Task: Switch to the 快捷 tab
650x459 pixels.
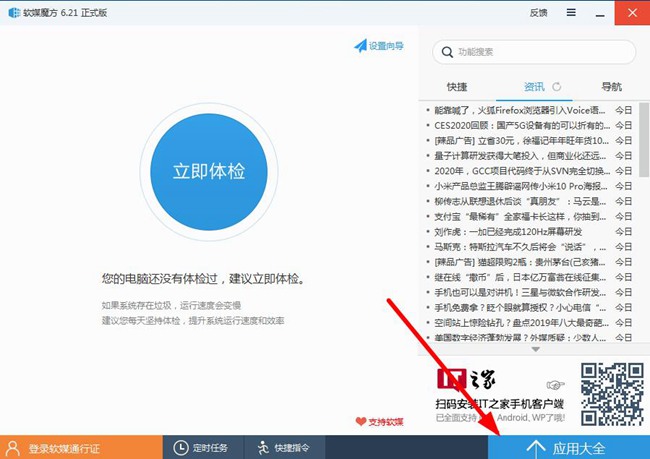Action: tap(457, 87)
